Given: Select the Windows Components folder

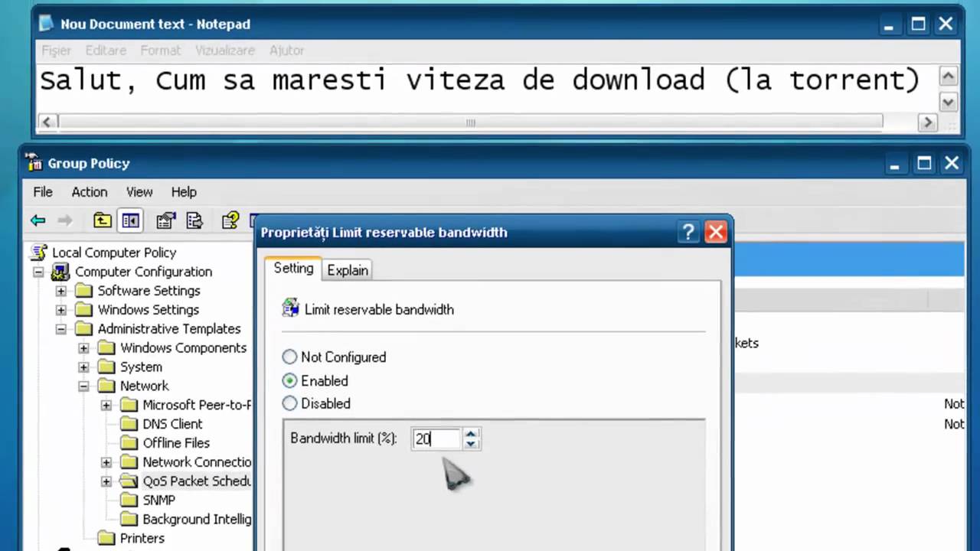Looking at the screenshot, I should [183, 348].
